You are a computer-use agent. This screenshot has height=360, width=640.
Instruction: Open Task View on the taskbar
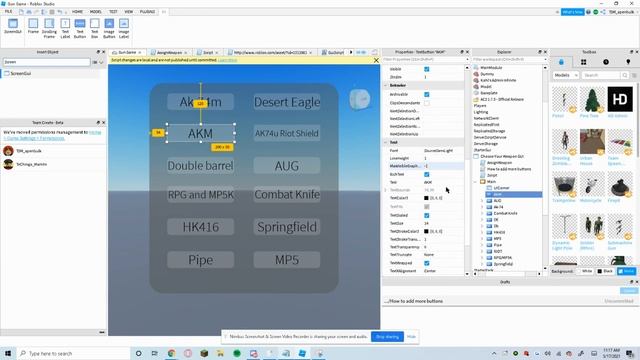point(154,353)
